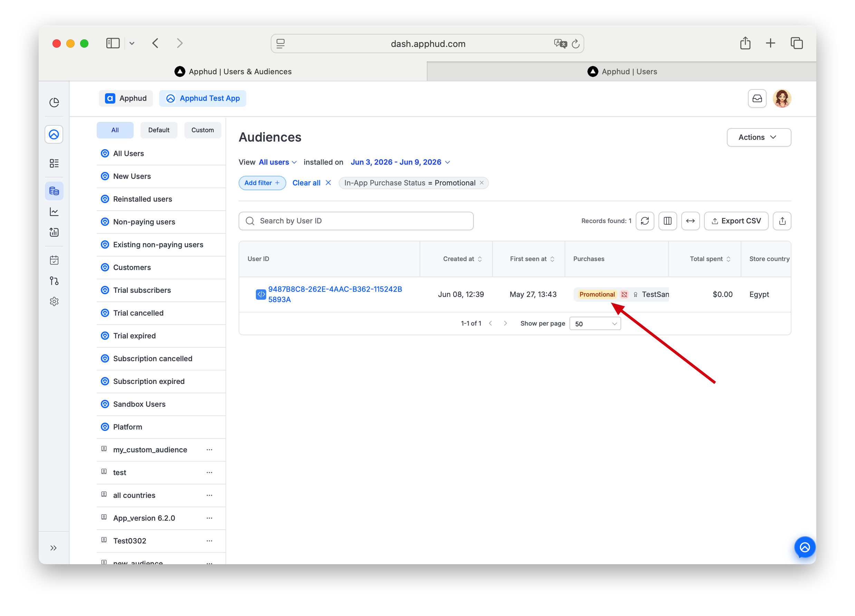Select the Default audiences tab
Viewport: 855px width, 616px height.
tap(159, 130)
